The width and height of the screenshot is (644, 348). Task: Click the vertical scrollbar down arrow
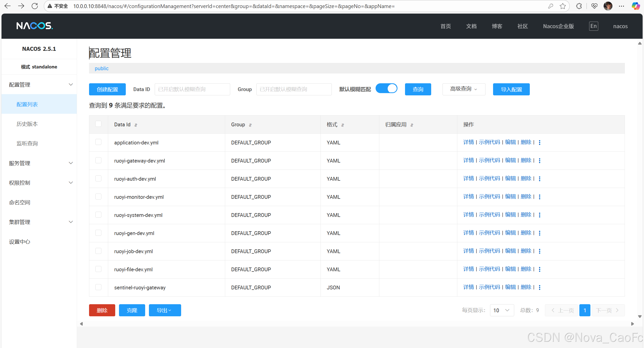[640, 317]
